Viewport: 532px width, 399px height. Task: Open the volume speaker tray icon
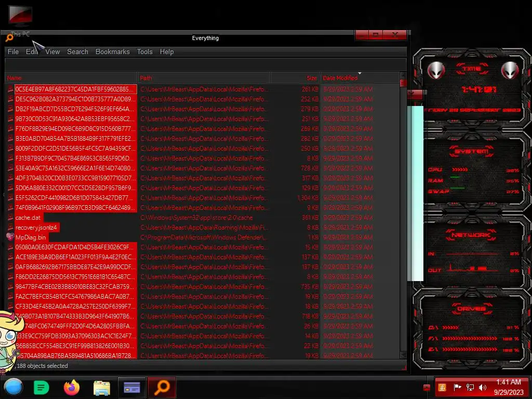pos(483,388)
